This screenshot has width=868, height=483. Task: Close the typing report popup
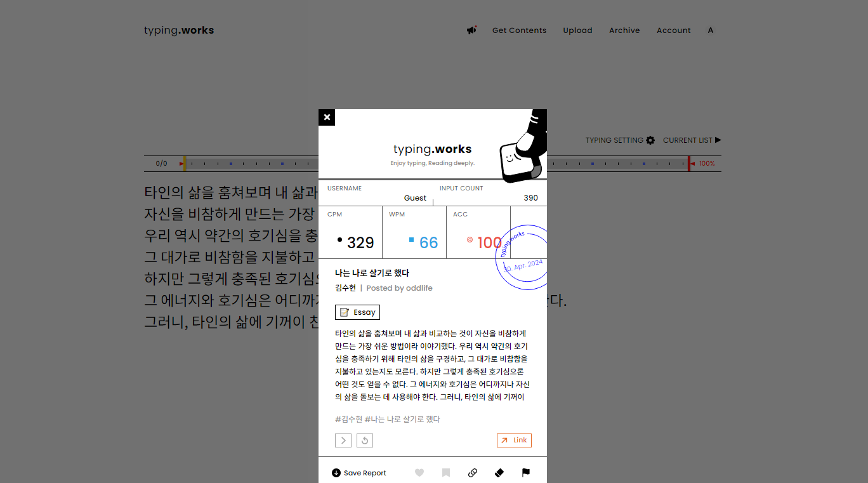tap(327, 117)
